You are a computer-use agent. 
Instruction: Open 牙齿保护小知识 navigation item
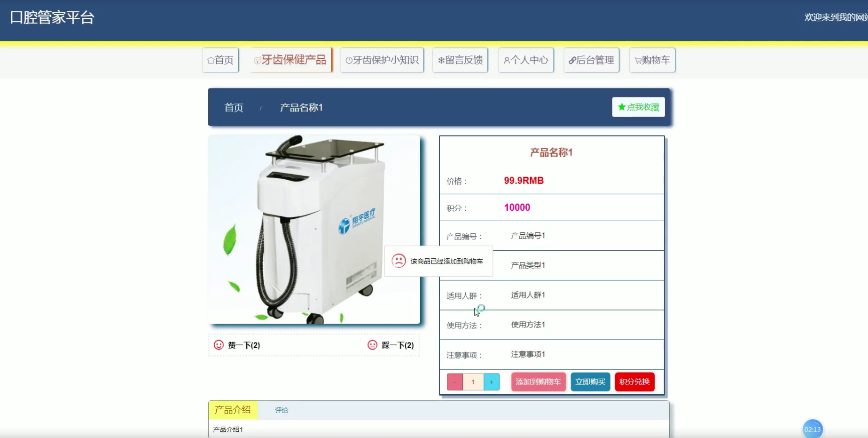[x=382, y=60]
